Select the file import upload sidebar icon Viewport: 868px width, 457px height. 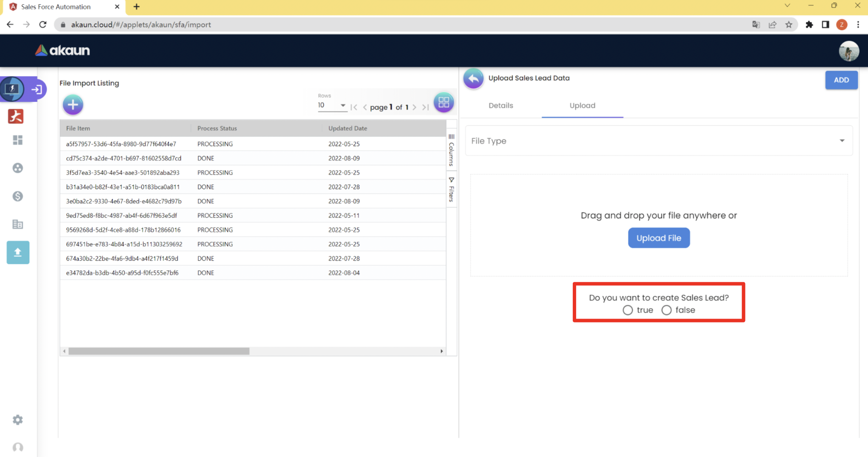click(x=18, y=252)
